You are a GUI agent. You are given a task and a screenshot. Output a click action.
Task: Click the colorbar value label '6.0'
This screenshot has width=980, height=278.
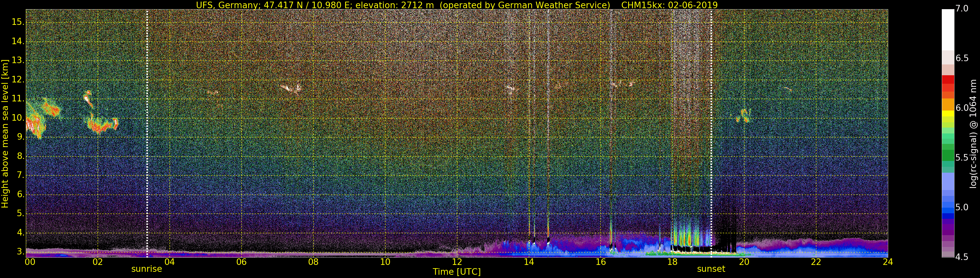[x=962, y=108]
